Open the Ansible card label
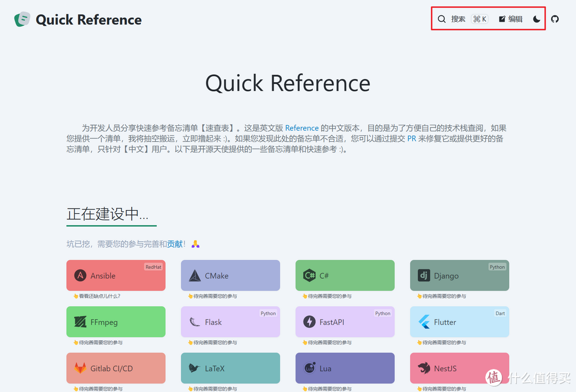Viewport: 576px width, 392px height. 103,276
